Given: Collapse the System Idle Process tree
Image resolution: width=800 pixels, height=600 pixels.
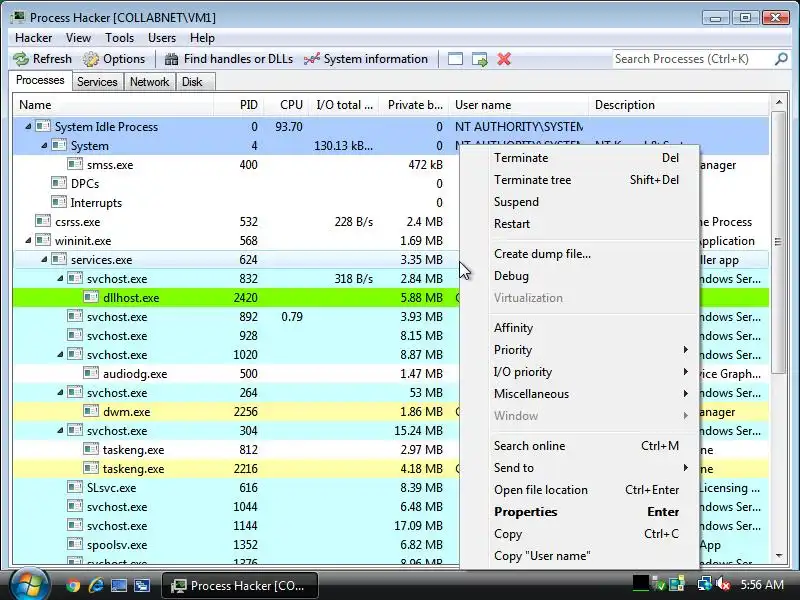Looking at the screenshot, I should pos(28,127).
